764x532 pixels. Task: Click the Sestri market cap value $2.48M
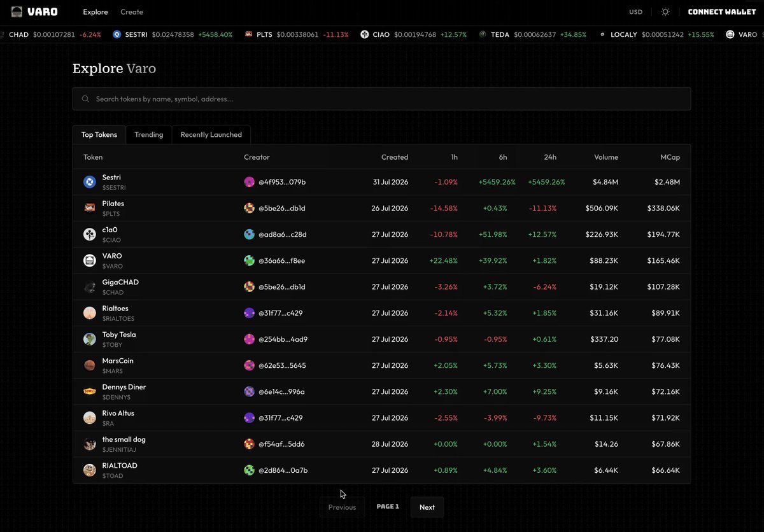pos(667,182)
